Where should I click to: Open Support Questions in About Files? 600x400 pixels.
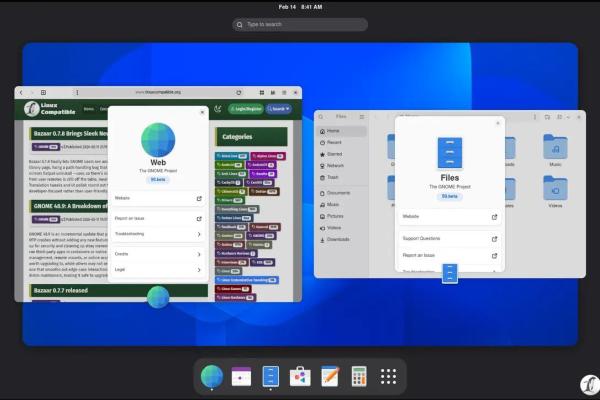point(450,239)
